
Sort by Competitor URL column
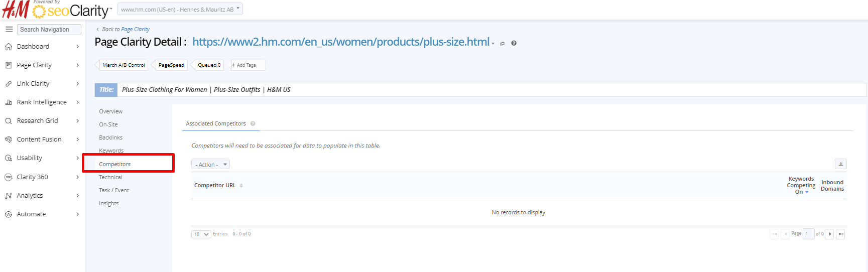tap(215, 186)
